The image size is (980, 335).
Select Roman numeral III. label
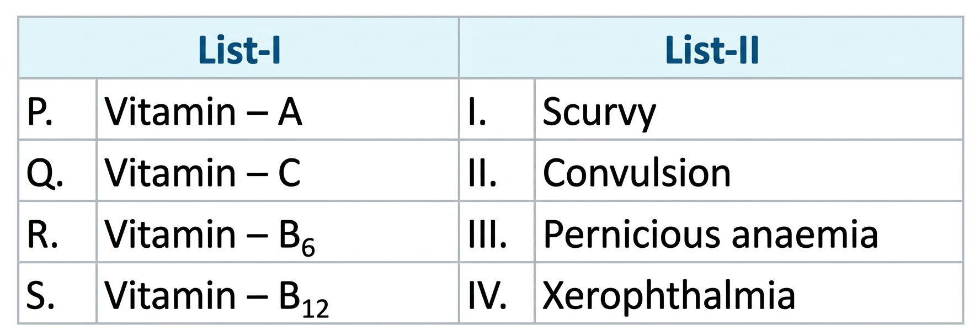(x=487, y=235)
